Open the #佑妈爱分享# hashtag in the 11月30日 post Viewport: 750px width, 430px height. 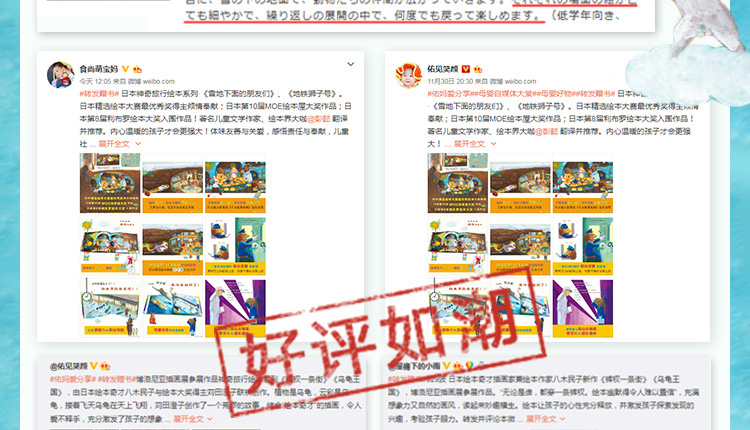[450, 94]
